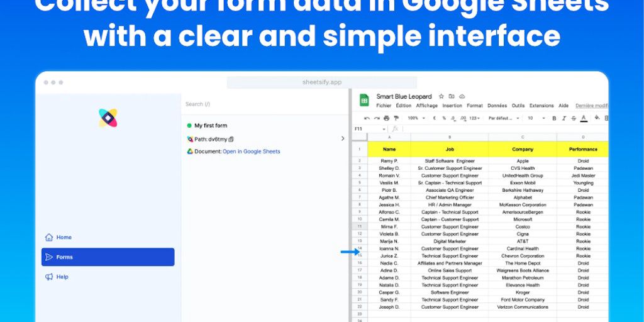Viewport: 644px width, 322px height.
Task: Select the cell Ford Motor Company
Action: [x=523, y=300]
